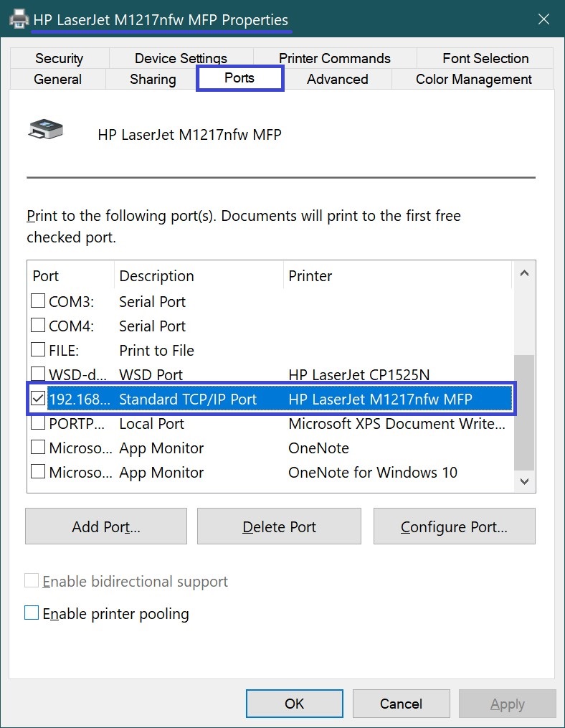Viewport: 565px width, 728px height.
Task: Click the port list scroll up arrow
Action: click(525, 273)
